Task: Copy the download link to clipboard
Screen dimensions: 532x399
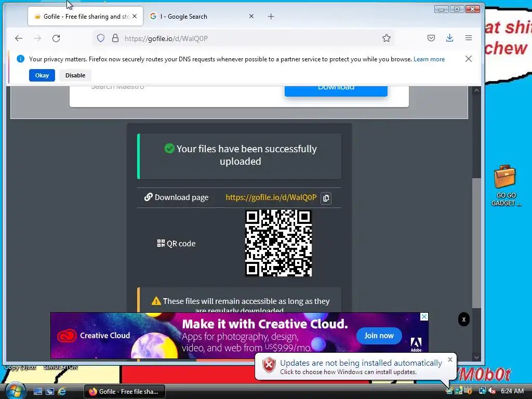Action: click(x=326, y=198)
